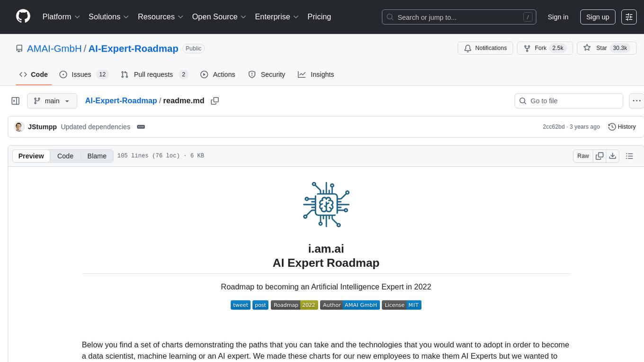Open commit 2cc62bd
The height and width of the screenshot is (362, 644).
pos(554,127)
